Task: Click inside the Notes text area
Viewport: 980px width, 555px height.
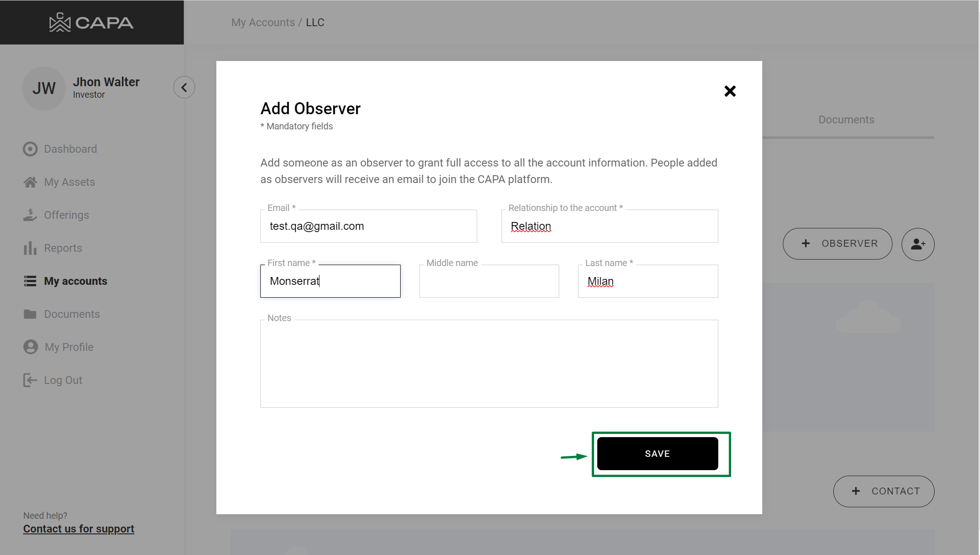Action: (489, 363)
